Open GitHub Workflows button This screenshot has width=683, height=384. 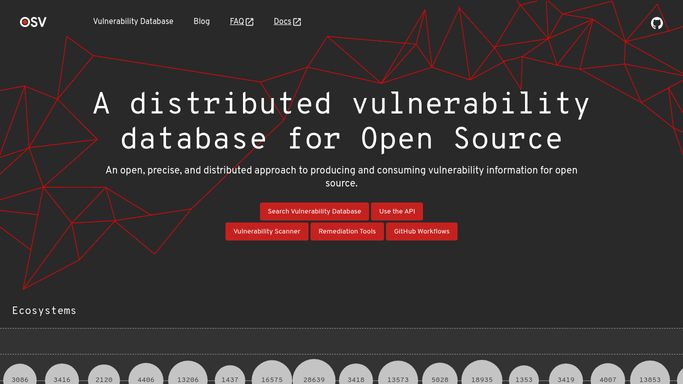pos(421,231)
